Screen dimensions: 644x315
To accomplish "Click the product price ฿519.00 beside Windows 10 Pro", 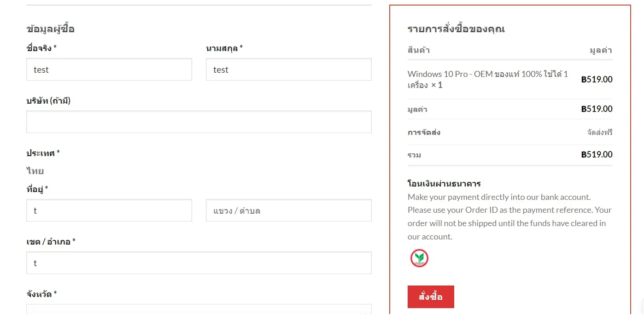I will click(x=597, y=79).
